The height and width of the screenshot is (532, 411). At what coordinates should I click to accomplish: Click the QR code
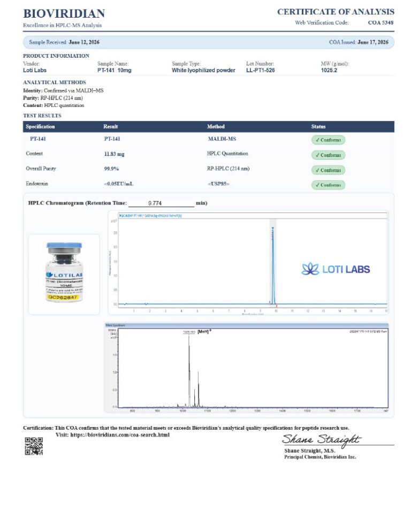(x=34, y=446)
